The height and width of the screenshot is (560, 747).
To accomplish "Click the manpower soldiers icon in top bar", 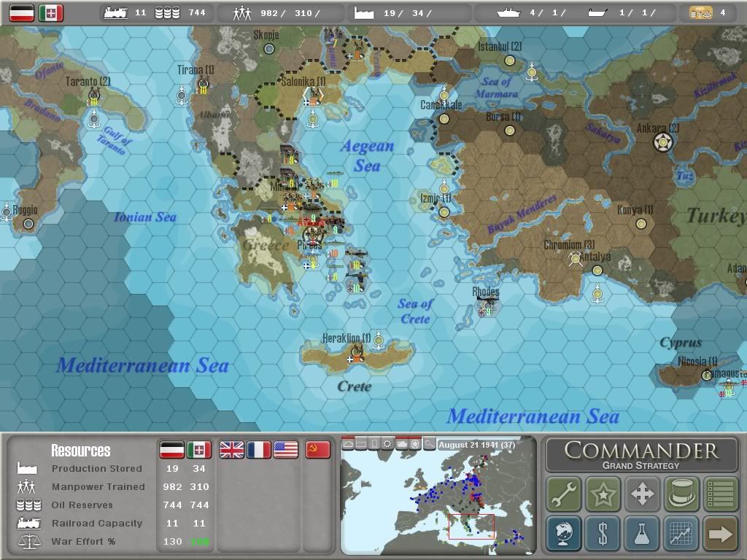I will (x=242, y=13).
